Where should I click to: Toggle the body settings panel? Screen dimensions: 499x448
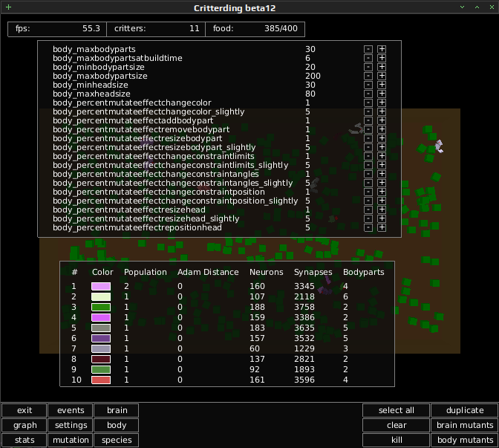pyautogui.click(x=117, y=425)
